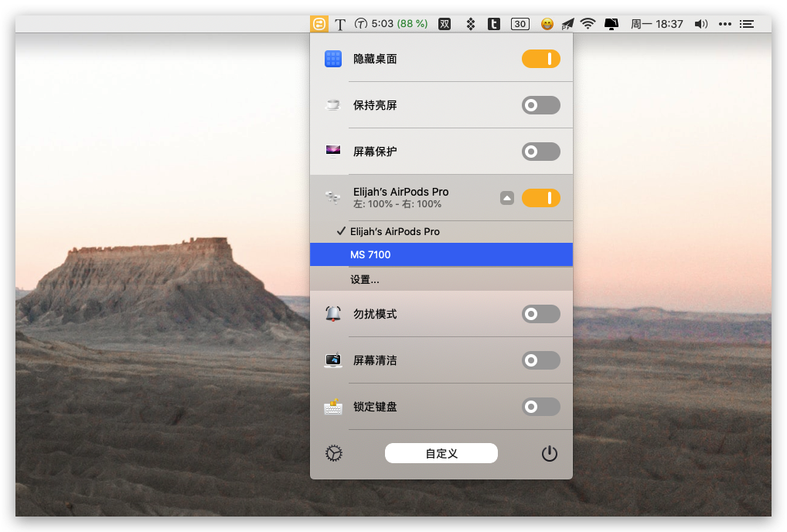Click the grinning emoji menu bar icon
The image size is (787, 532).
point(547,24)
